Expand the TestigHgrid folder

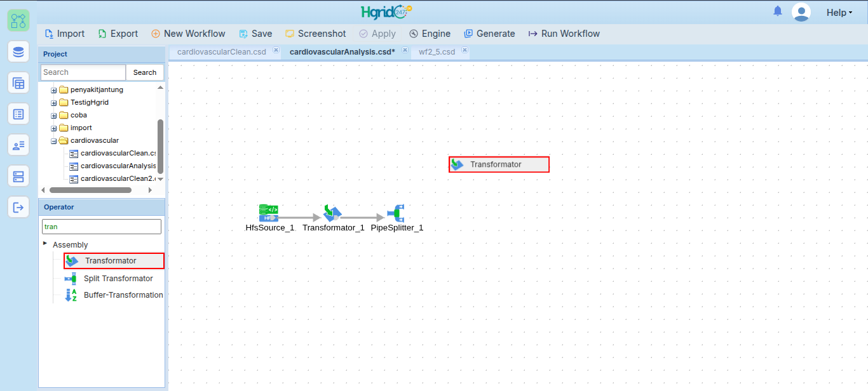(54, 103)
